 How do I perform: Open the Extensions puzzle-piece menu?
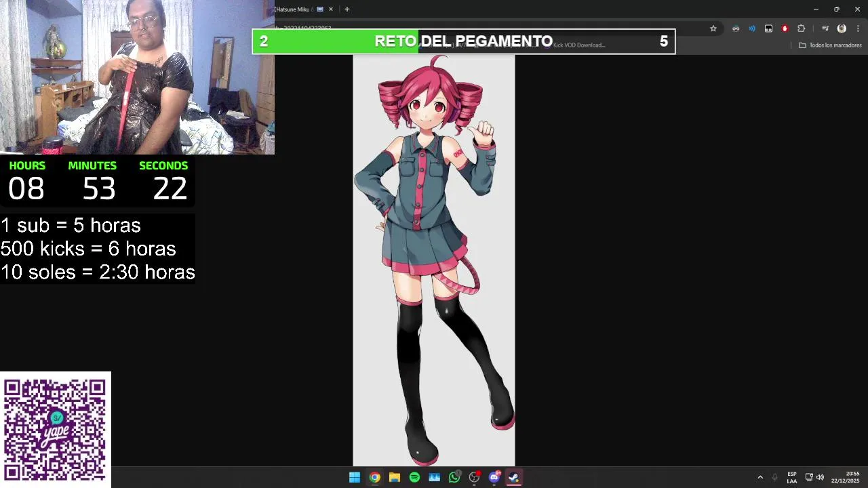point(801,28)
